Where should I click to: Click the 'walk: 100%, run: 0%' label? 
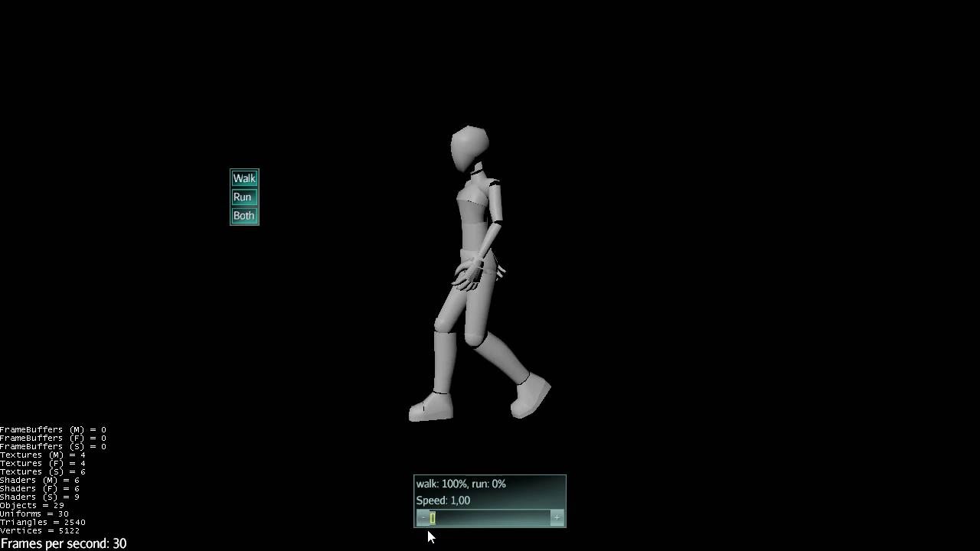(461, 484)
